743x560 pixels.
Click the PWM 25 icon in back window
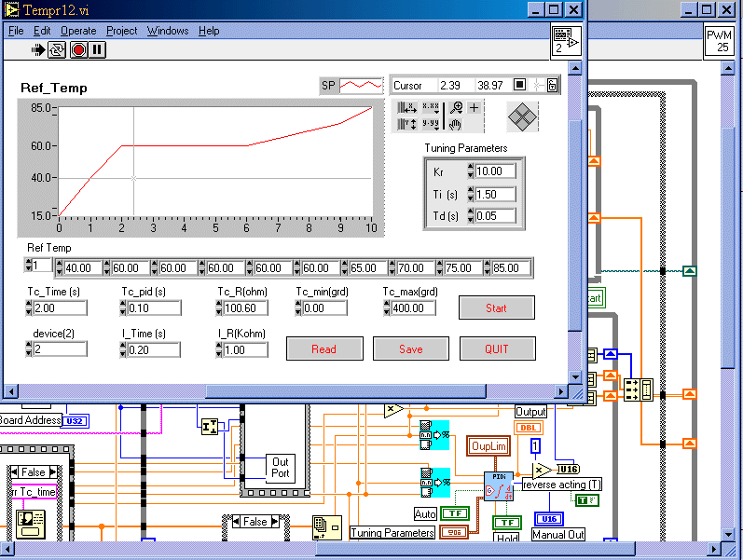[719, 41]
